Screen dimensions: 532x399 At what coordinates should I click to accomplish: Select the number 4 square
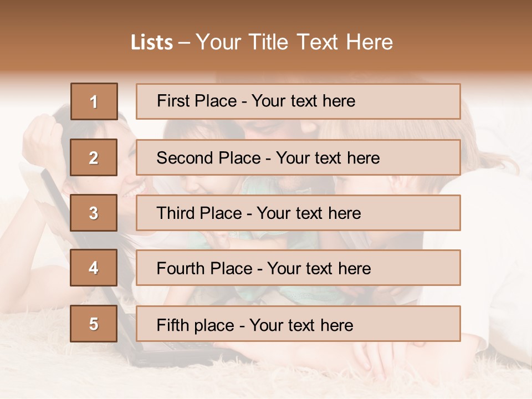(x=94, y=268)
